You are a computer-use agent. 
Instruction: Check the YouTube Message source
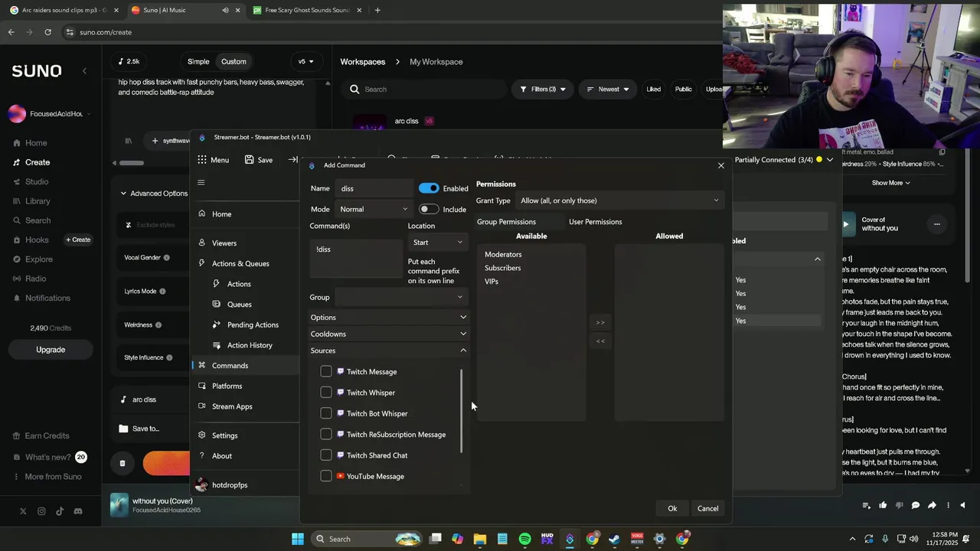(326, 476)
